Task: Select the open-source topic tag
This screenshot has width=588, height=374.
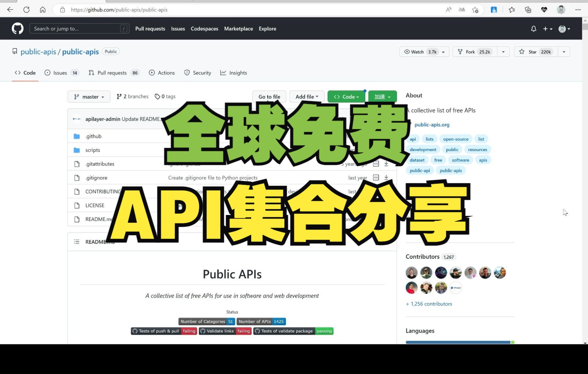Action: tap(456, 139)
